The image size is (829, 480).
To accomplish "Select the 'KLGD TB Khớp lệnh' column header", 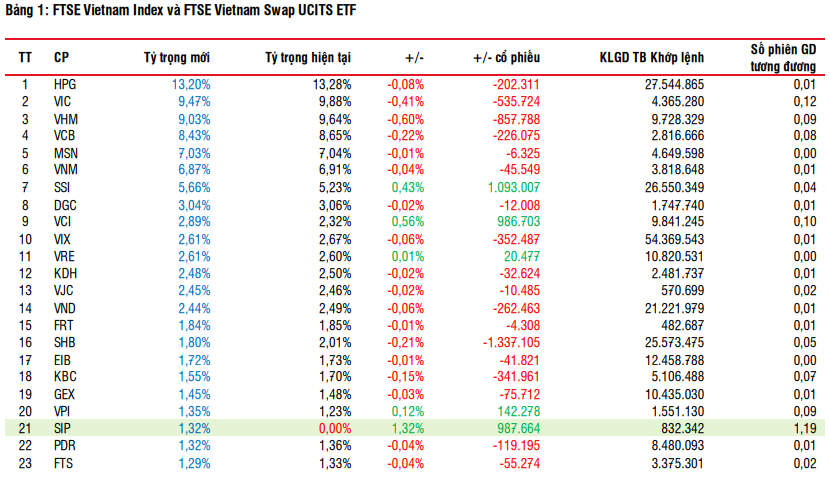I will (x=652, y=57).
